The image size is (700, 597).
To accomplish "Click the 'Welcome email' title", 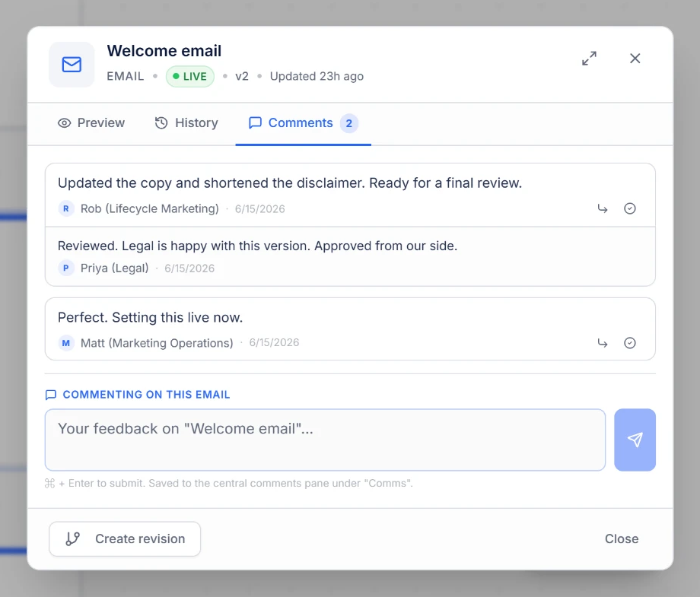I will (x=164, y=51).
